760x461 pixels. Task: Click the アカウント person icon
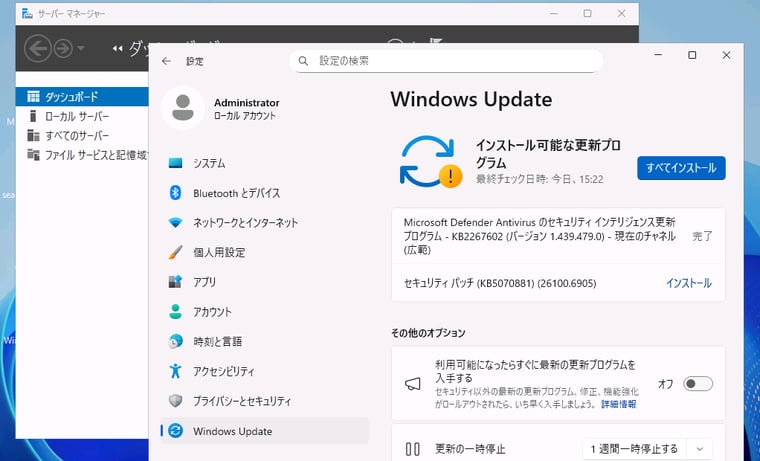coord(175,312)
